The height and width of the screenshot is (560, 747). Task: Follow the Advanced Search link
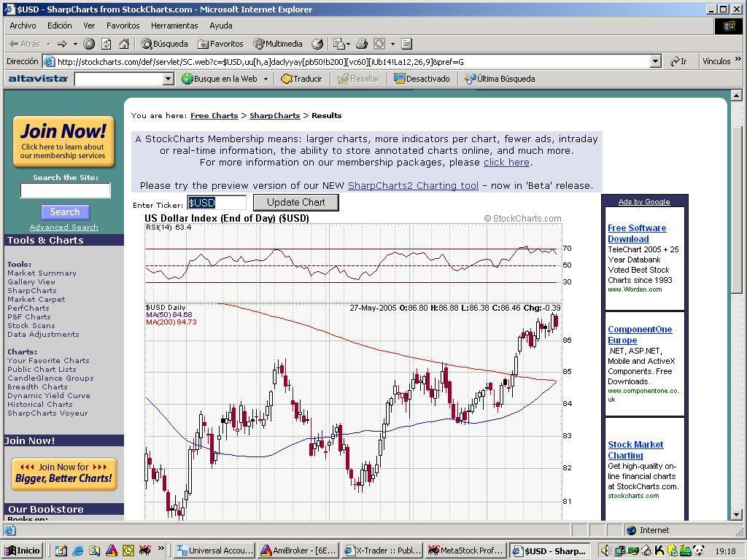(x=64, y=227)
